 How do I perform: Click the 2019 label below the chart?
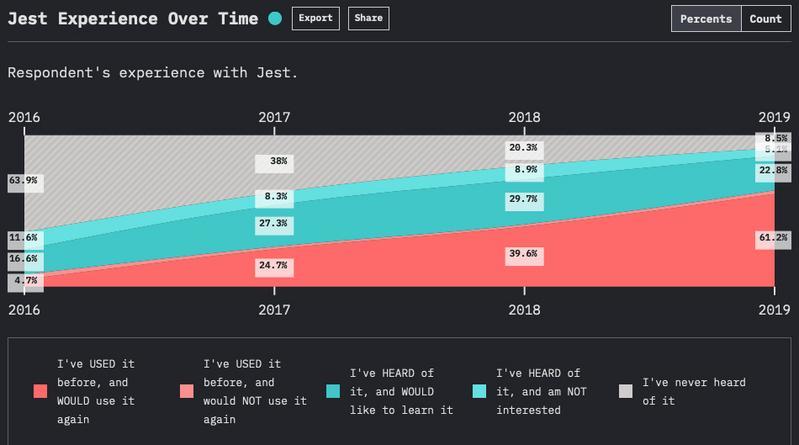point(775,310)
